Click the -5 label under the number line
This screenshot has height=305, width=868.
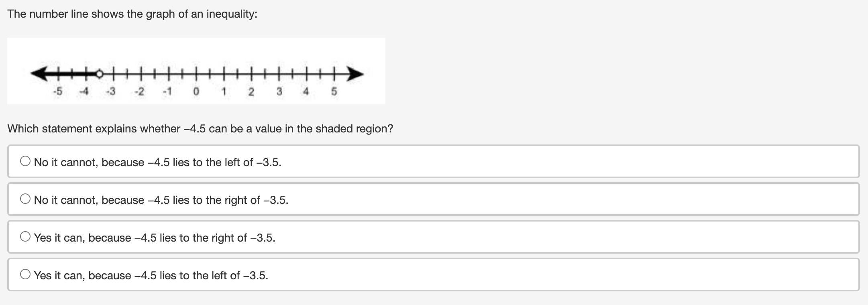click(57, 91)
